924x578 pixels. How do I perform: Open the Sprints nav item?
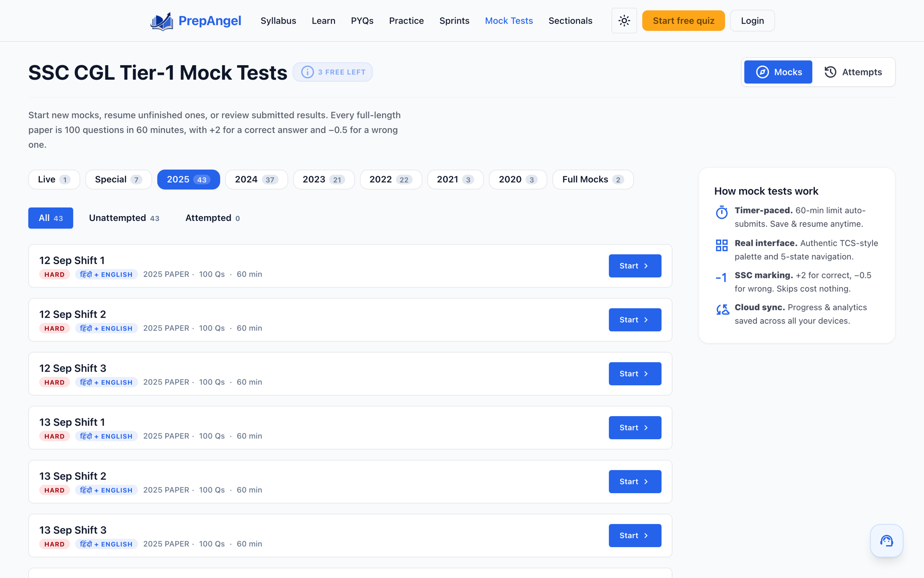click(x=454, y=21)
